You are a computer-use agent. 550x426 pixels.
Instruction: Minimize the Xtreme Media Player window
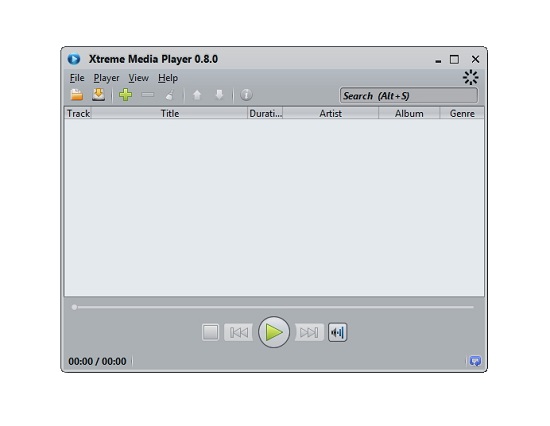[x=438, y=61]
